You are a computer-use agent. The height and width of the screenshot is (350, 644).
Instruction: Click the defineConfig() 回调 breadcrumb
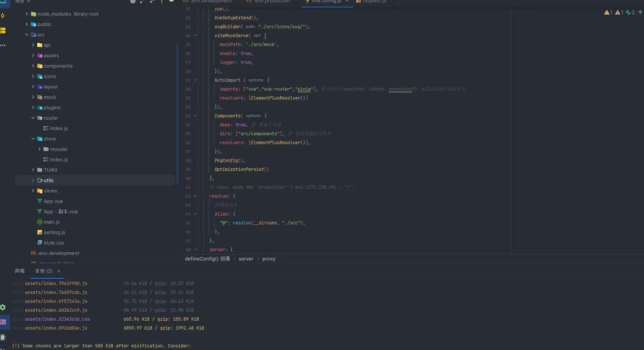(207, 259)
